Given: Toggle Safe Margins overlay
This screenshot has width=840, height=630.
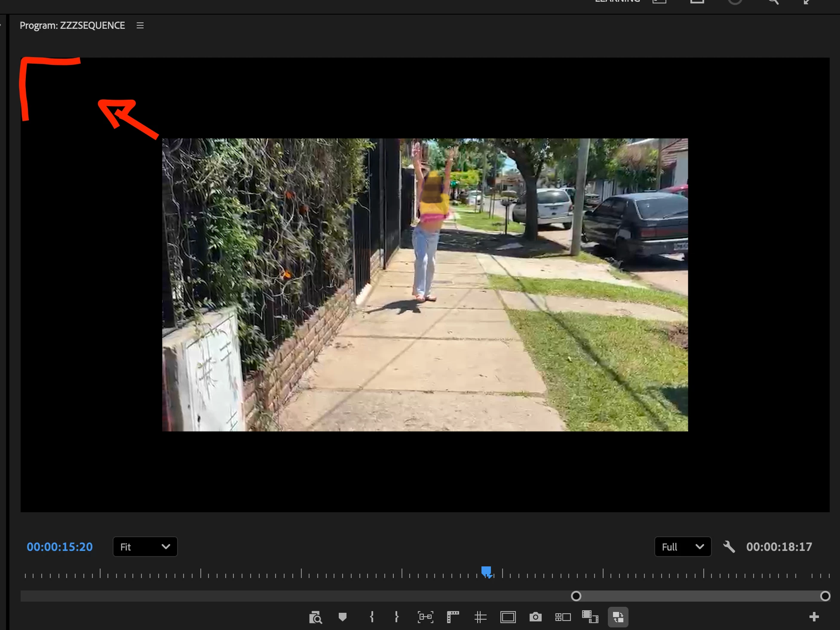Looking at the screenshot, I should coord(508,617).
